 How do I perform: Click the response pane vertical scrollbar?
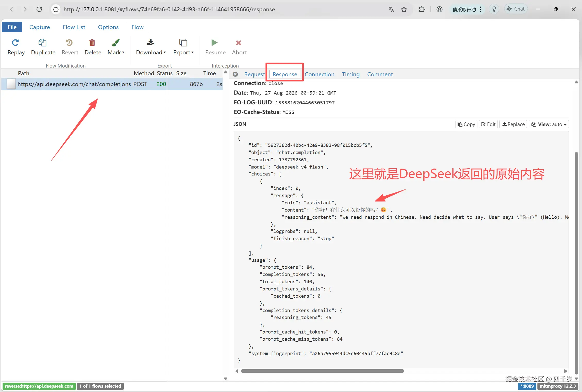[576, 263]
